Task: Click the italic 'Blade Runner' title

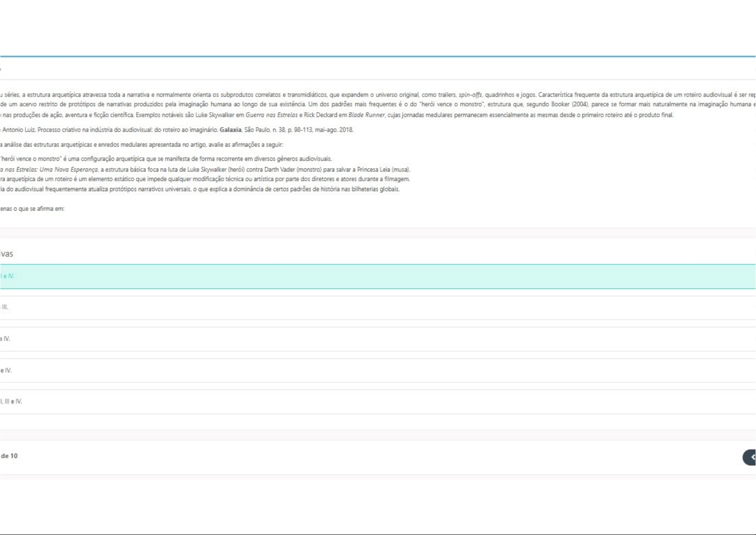Action: click(x=366, y=115)
